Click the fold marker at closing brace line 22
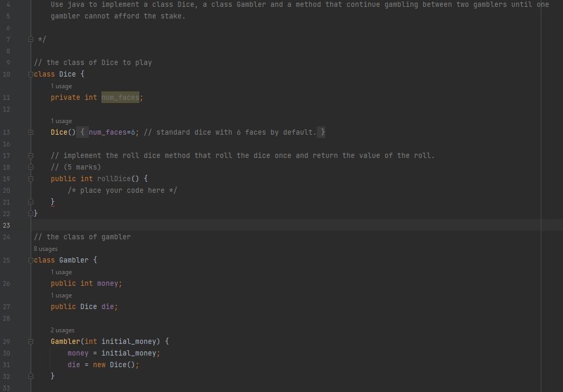Screen dimensions: 563x392 (x=31, y=213)
